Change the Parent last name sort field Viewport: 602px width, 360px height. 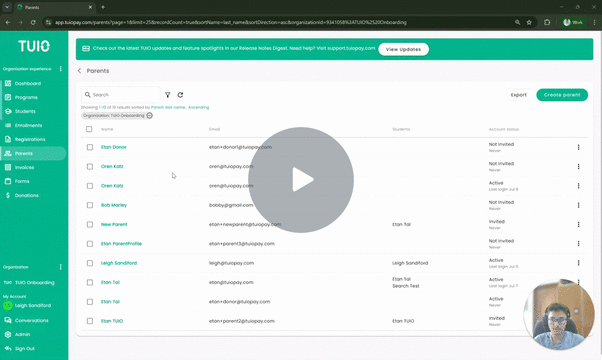(168, 107)
